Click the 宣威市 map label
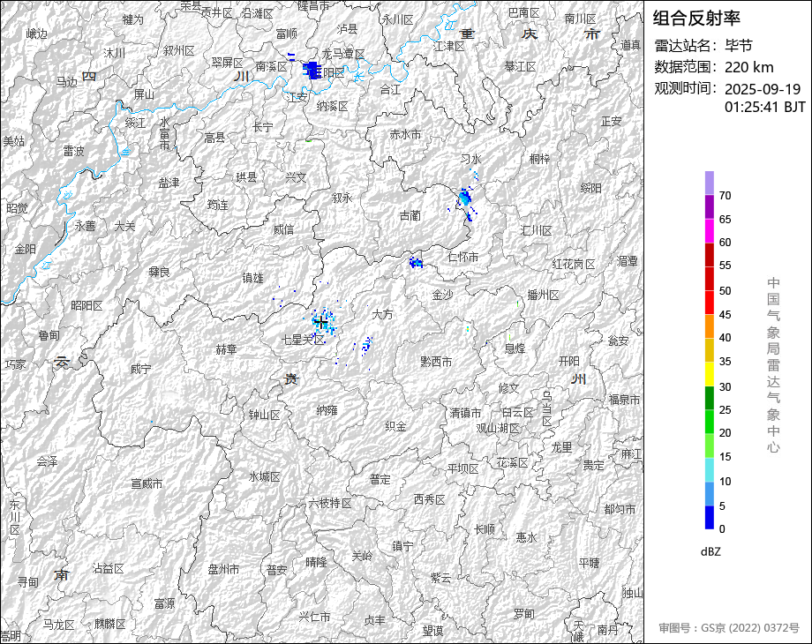812x644 pixels. [147, 483]
